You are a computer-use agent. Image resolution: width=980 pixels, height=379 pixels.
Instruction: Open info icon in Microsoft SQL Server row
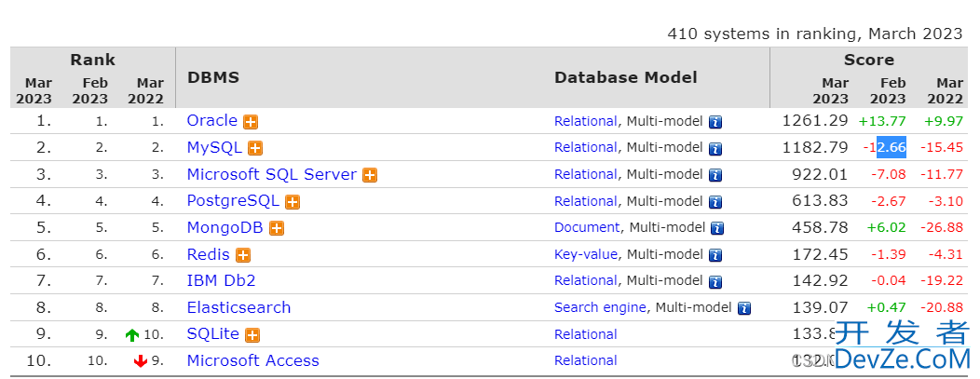pos(715,175)
